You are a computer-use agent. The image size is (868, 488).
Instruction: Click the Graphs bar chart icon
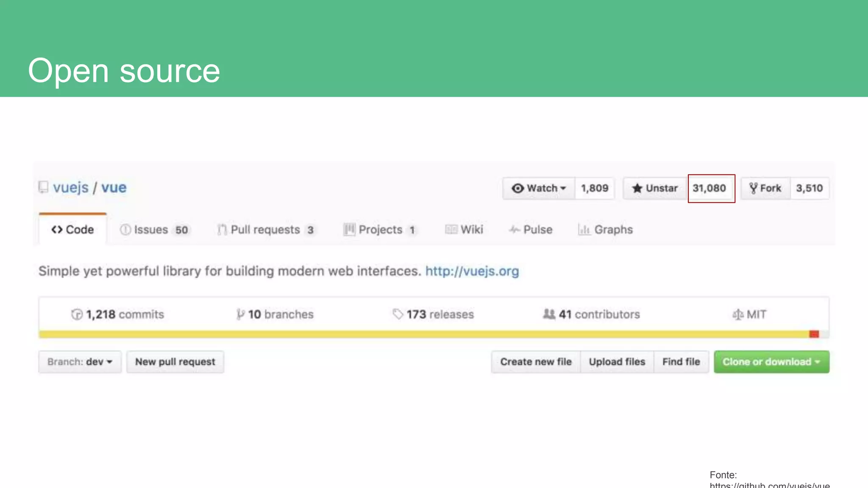pyautogui.click(x=584, y=230)
